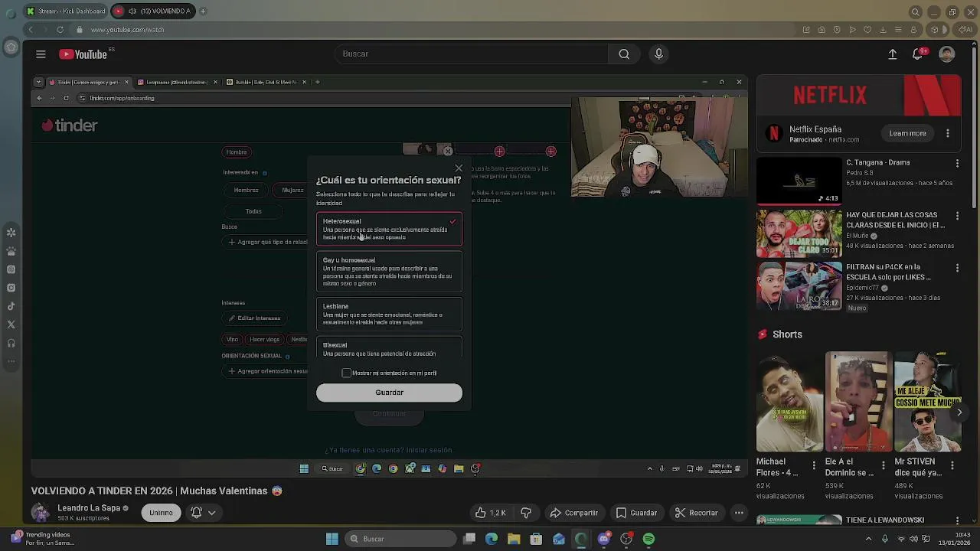Close the Tinder orientation dialog with X
This screenshot has height=551, width=980.
click(x=459, y=168)
